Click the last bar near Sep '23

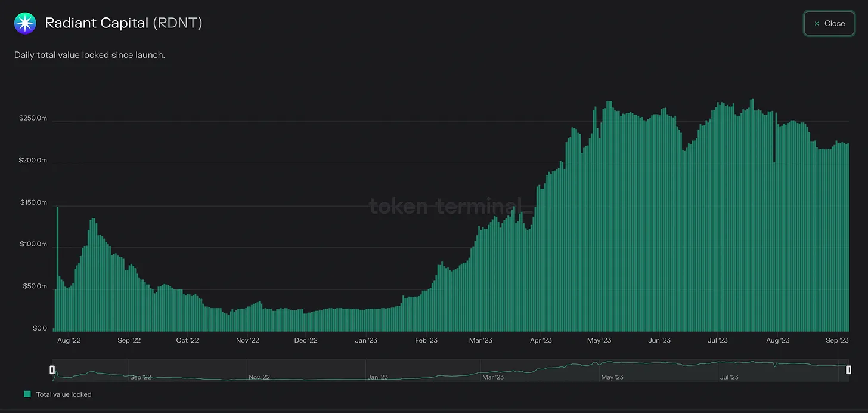tap(848, 237)
